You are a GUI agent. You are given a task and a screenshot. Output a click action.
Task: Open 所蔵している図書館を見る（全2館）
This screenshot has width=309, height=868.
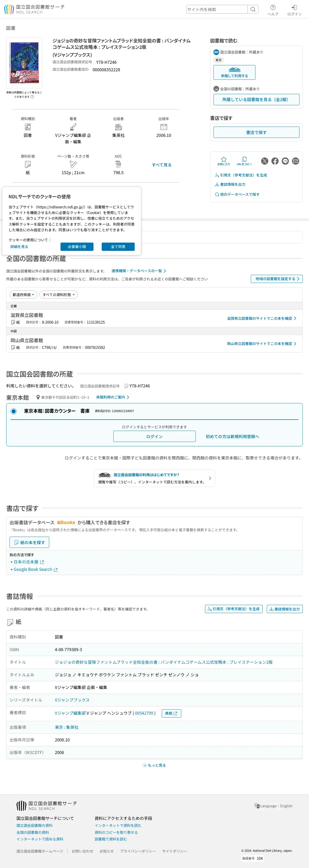[256, 99]
